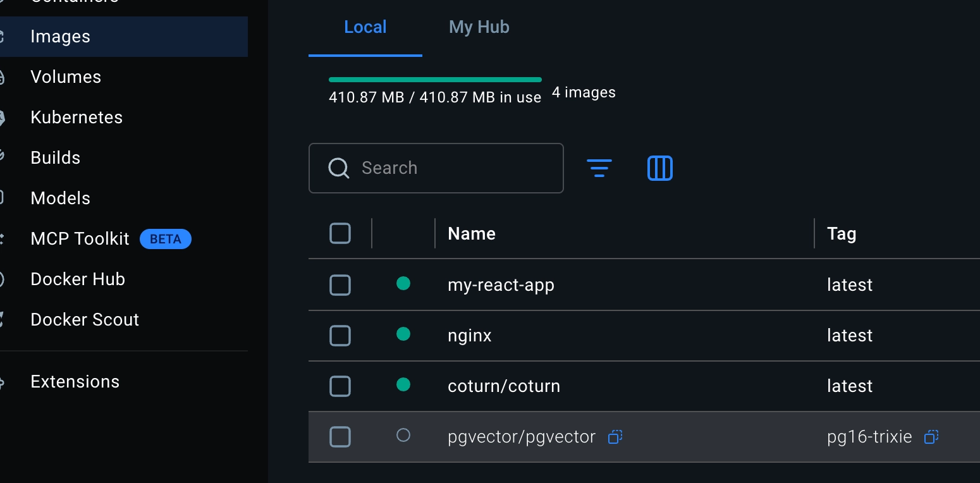
Task: Click the status dot for my-react-app
Action: (x=403, y=284)
